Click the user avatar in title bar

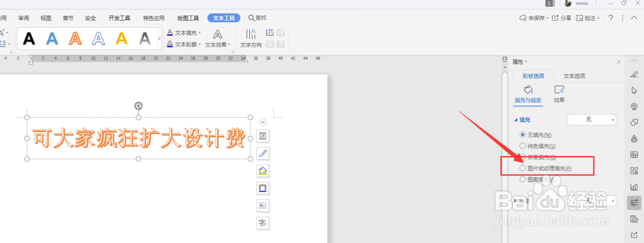click(x=568, y=3)
